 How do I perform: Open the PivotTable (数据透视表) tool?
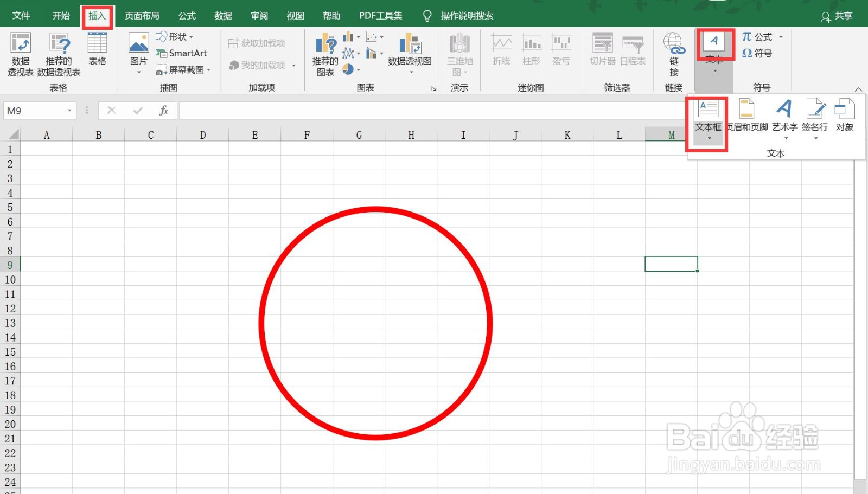21,54
